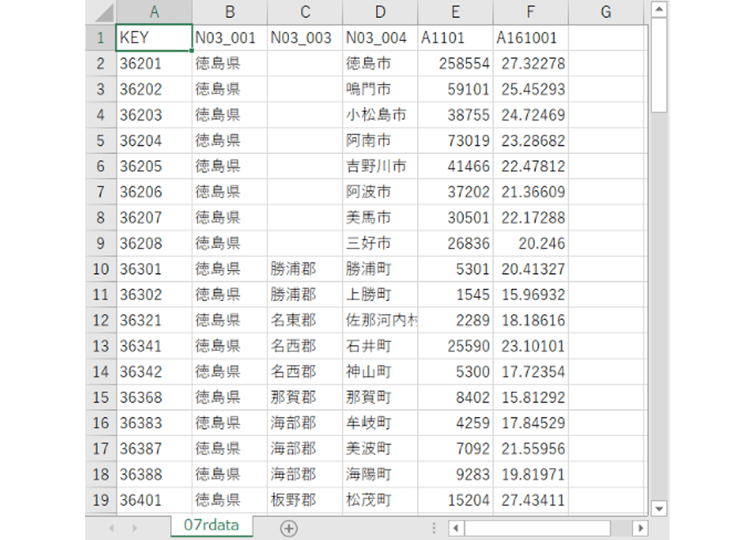The width and height of the screenshot is (756, 540).
Task: Select cell with value 258554
Action: coord(455,63)
